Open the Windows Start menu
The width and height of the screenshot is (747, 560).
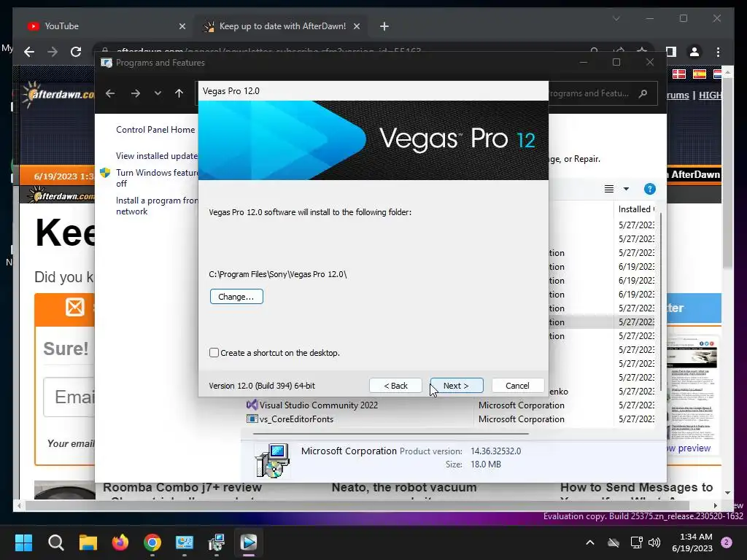(23, 542)
